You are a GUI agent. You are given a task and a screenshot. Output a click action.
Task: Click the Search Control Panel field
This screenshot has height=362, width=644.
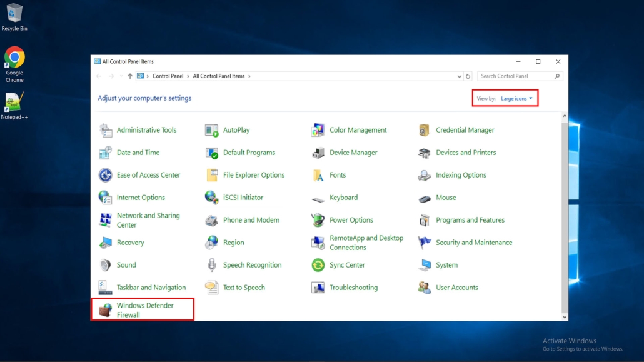click(520, 76)
